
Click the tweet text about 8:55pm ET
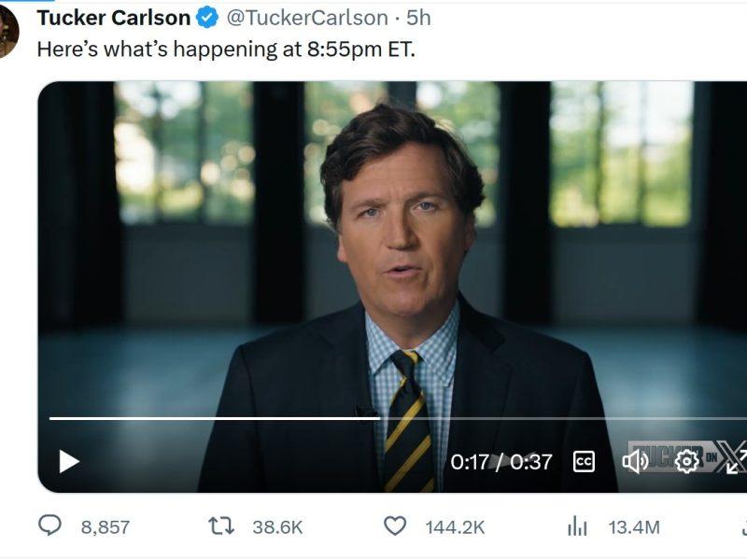(x=226, y=49)
